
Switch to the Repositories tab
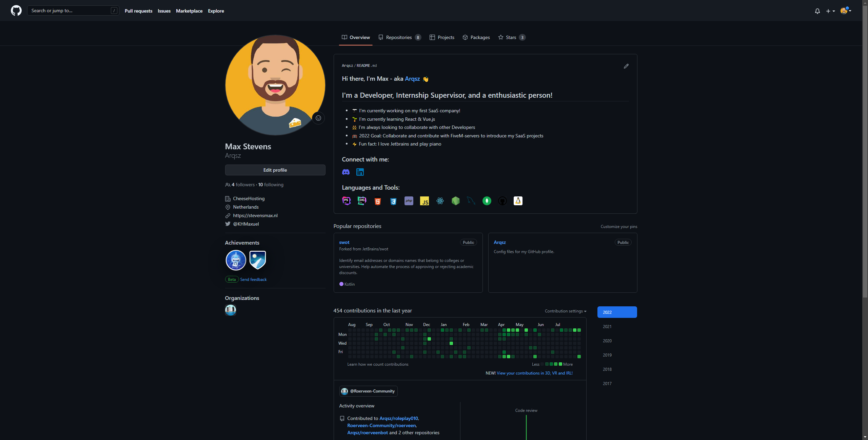399,37
